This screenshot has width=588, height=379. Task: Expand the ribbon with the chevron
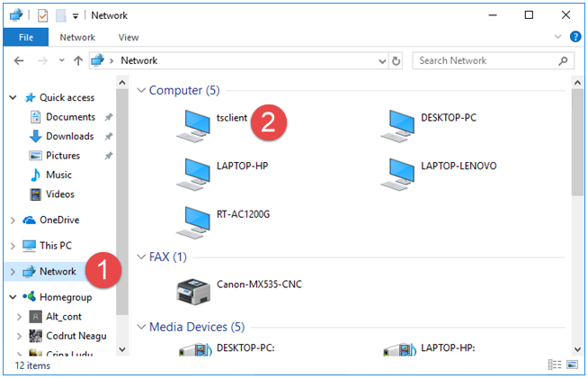pos(557,37)
